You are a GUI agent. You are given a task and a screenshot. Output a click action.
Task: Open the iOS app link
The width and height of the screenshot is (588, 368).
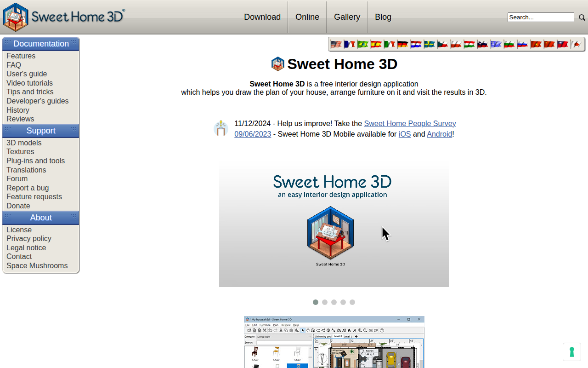click(405, 134)
